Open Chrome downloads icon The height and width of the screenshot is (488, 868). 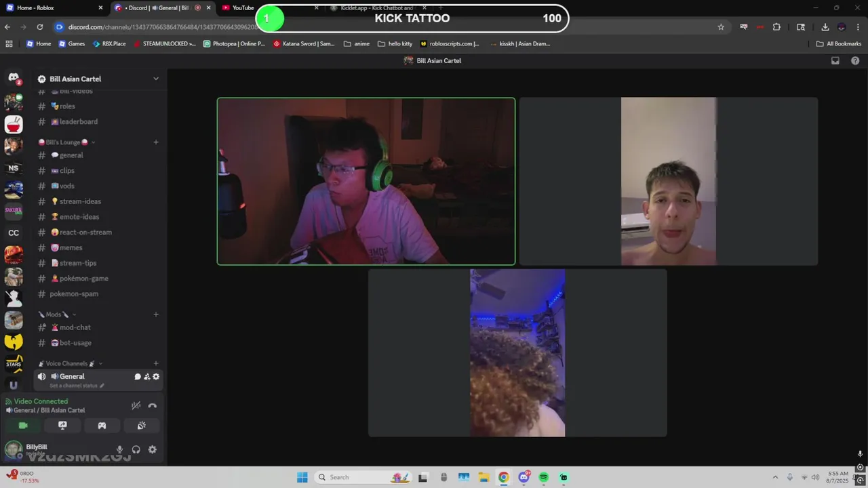(x=825, y=27)
